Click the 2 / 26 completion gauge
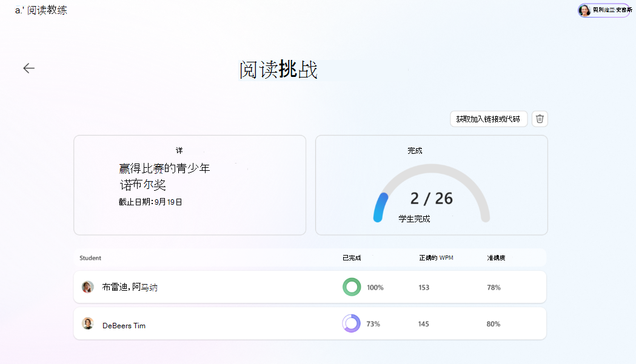 click(x=432, y=193)
